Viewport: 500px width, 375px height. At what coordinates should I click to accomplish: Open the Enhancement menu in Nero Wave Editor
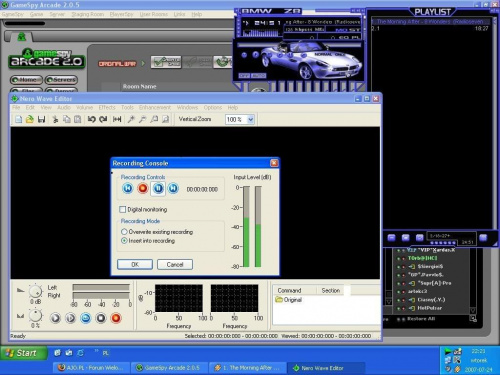tap(155, 107)
